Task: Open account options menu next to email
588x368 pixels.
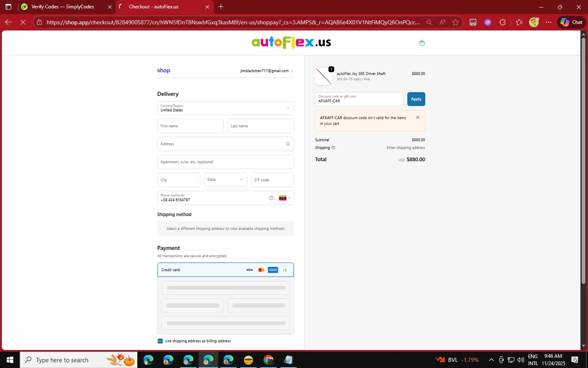Action: 292,71
